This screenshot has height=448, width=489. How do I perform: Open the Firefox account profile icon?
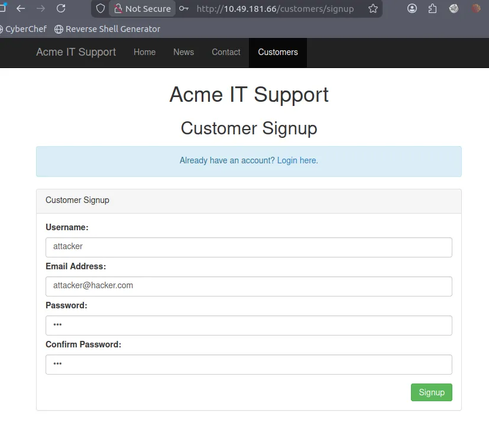pos(412,9)
